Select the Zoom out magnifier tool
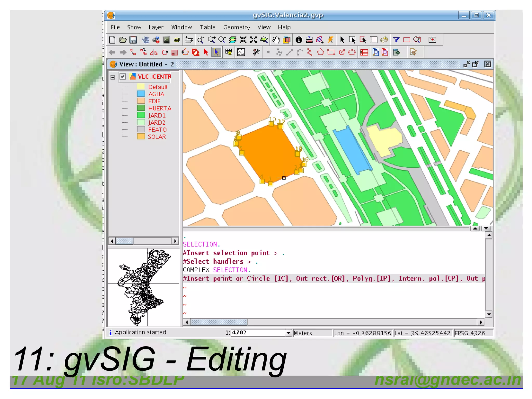Image resolution: width=532 pixels, height=399 pixels. coord(222,40)
